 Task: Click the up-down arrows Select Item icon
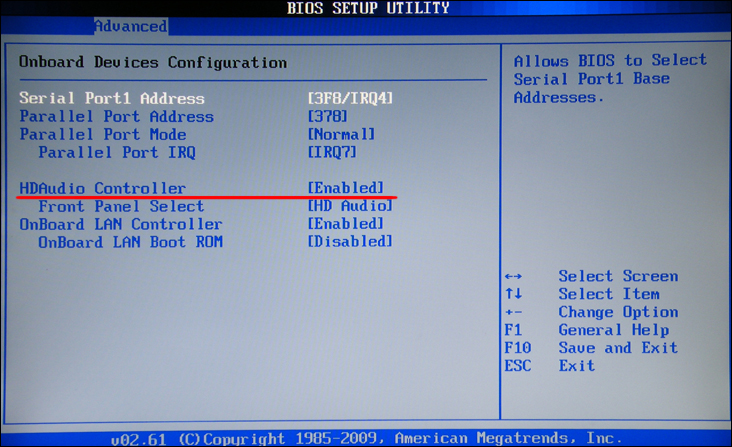[513, 294]
